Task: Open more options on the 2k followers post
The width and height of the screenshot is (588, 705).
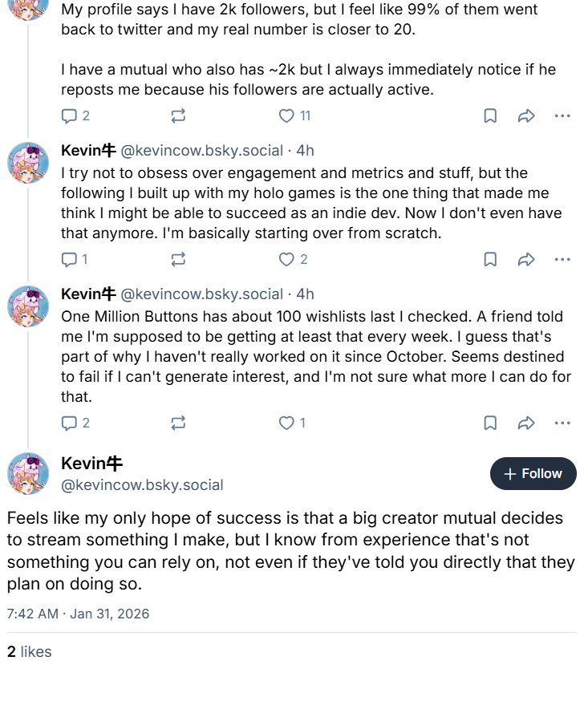Action: click(562, 116)
